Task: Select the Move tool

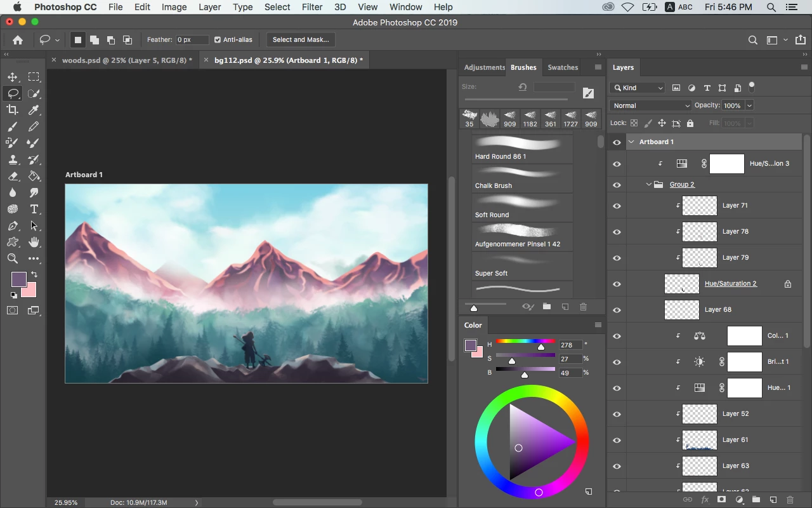Action: coord(12,77)
